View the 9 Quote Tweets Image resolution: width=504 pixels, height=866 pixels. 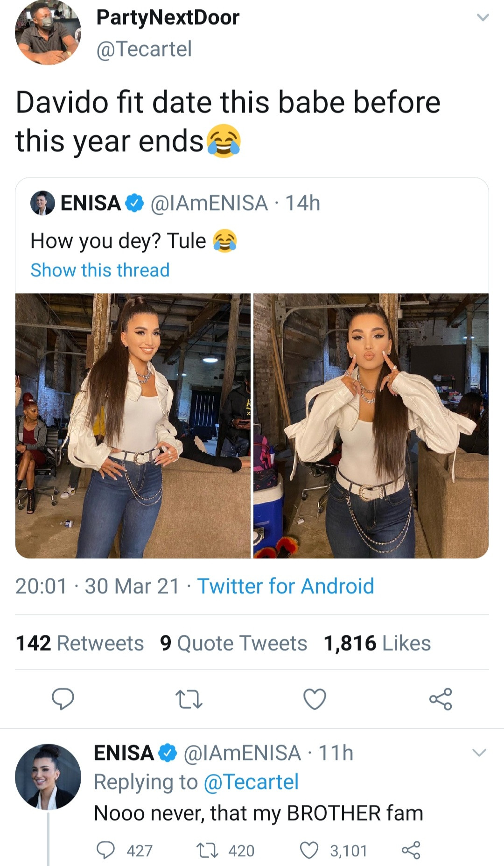coord(233,643)
